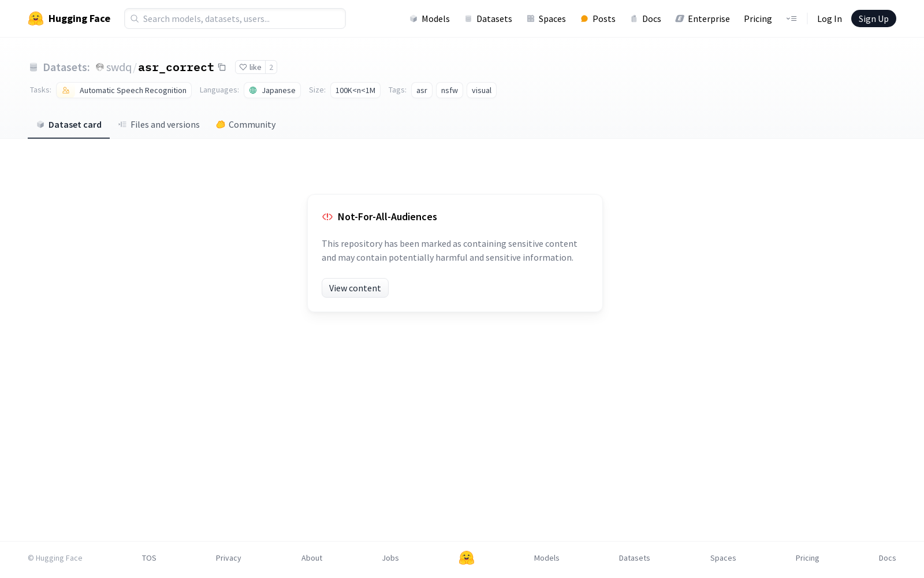Open Docs link in the footer

coord(888,558)
